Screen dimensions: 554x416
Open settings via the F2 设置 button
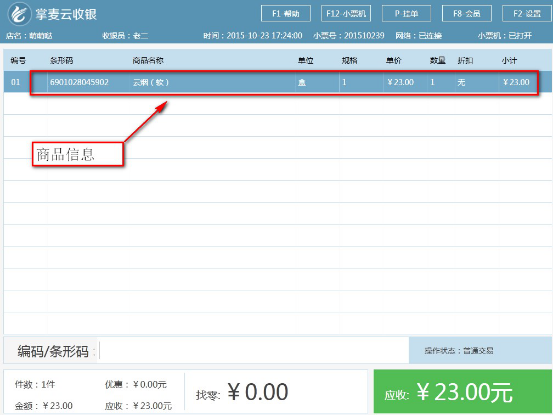tap(527, 14)
